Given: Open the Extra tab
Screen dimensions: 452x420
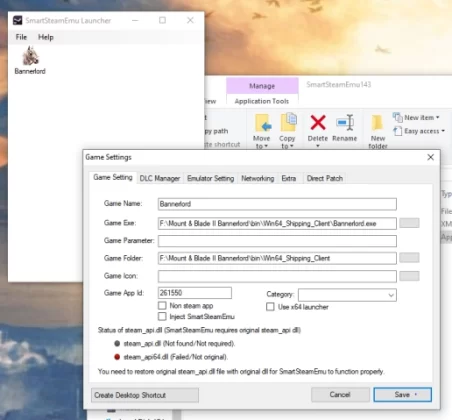Looking at the screenshot, I should point(289,178).
